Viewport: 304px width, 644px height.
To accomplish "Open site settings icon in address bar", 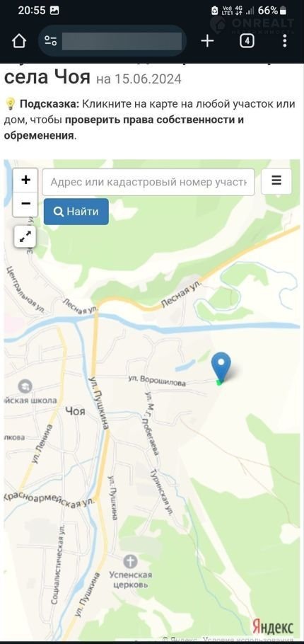I will click(x=50, y=40).
